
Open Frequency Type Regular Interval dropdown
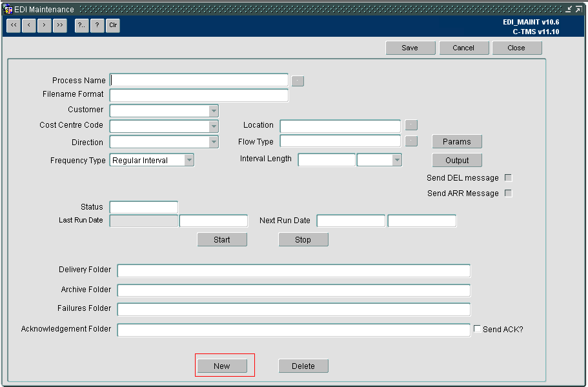(x=189, y=160)
